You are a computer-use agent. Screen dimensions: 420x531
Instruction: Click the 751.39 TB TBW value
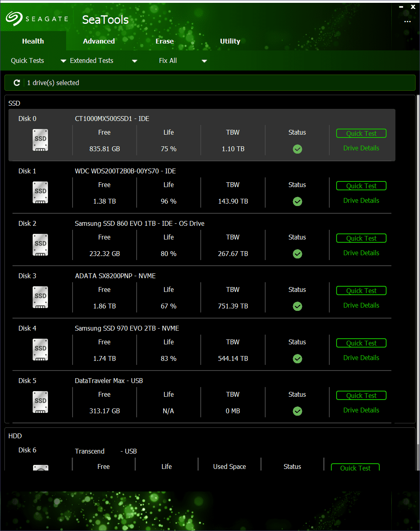coord(233,306)
